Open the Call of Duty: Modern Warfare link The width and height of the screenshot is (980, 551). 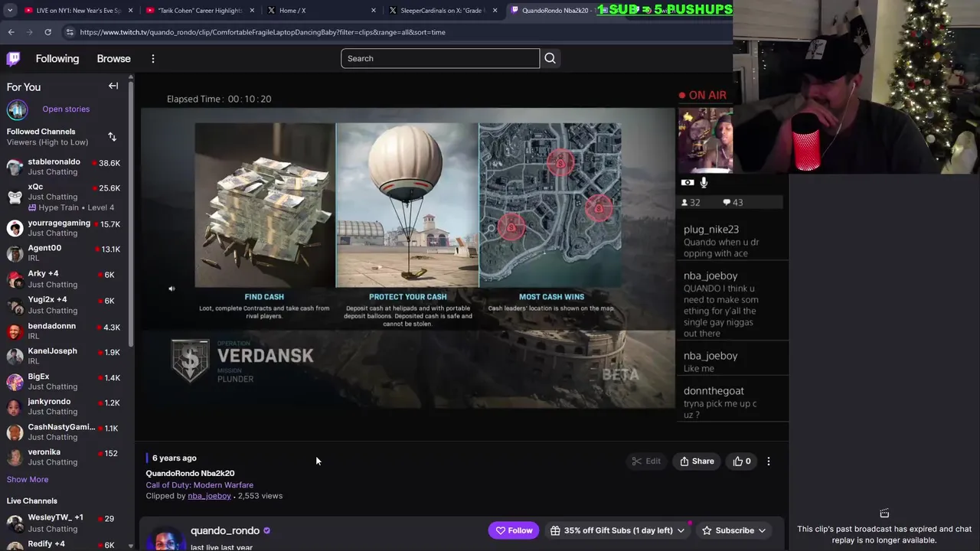point(199,485)
